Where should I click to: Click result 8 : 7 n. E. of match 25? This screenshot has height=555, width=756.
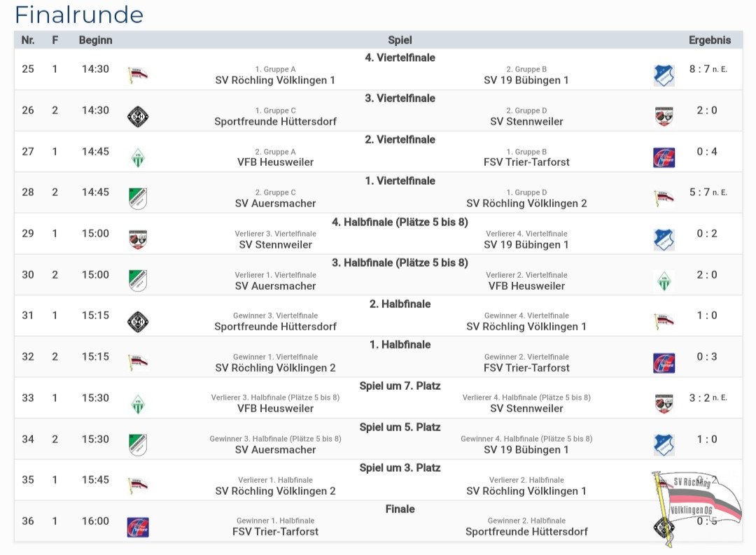(708, 69)
